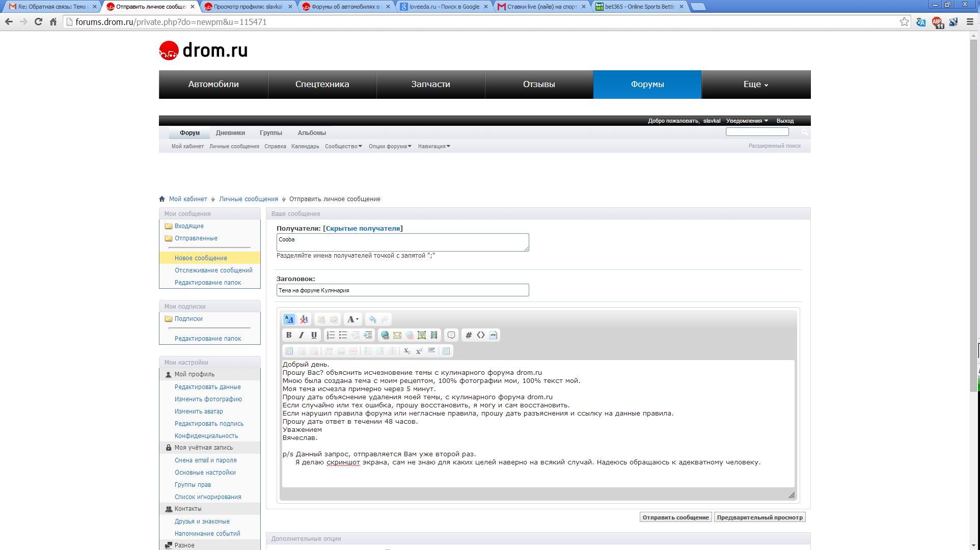
Task: Click the insert link globe icon
Action: (x=385, y=335)
